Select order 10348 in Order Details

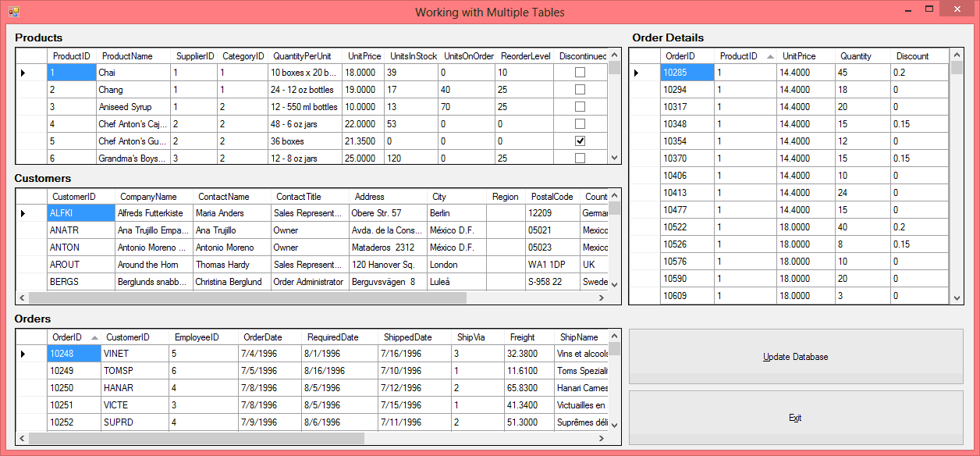(687, 123)
